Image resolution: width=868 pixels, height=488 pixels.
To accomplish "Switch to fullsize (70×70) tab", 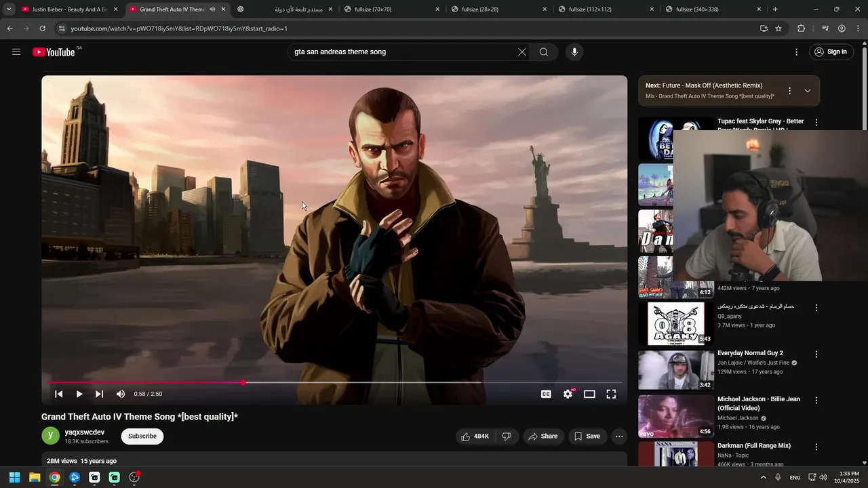I will [x=392, y=9].
